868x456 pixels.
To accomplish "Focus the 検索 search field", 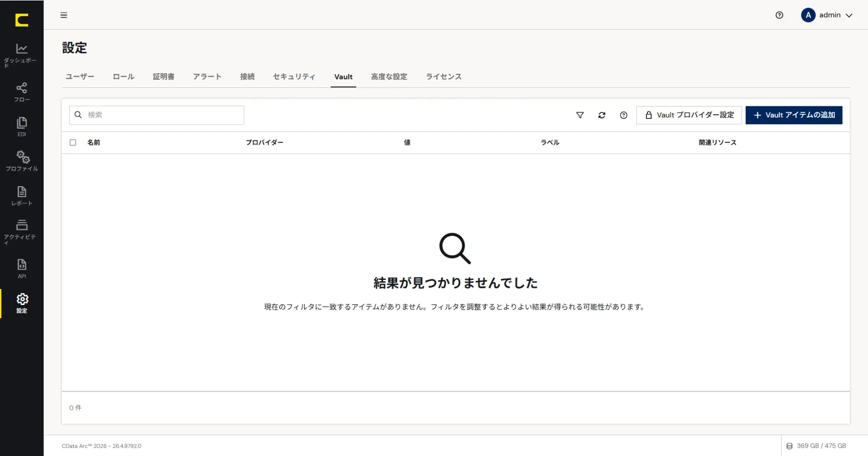I will click(x=156, y=115).
